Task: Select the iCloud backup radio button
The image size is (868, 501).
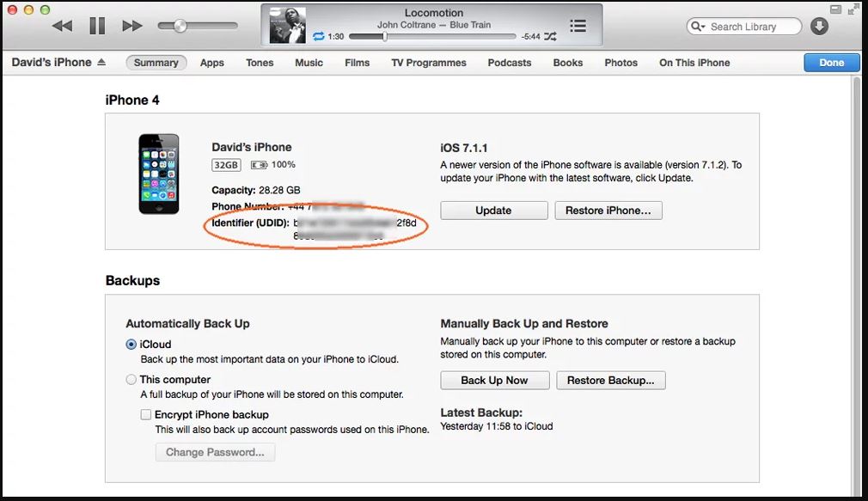Action: pyautogui.click(x=131, y=345)
